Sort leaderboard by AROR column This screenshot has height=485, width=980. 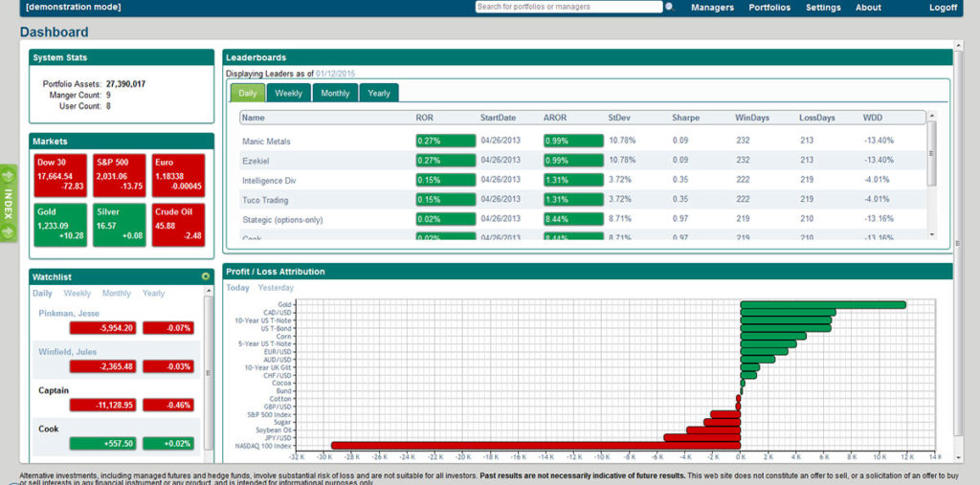pyautogui.click(x=554, y=118)
